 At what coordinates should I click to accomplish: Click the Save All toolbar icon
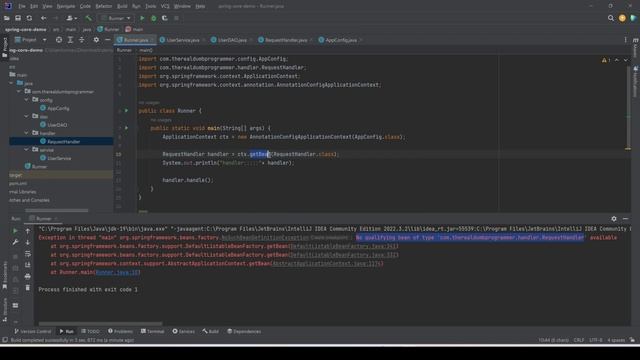tap(18, 18)
